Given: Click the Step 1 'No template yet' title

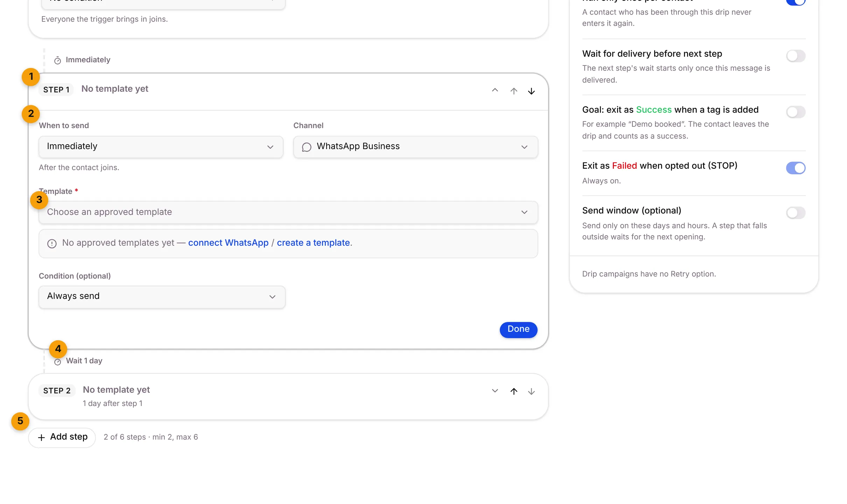Looking at the screenshot, I should (115, 89).
